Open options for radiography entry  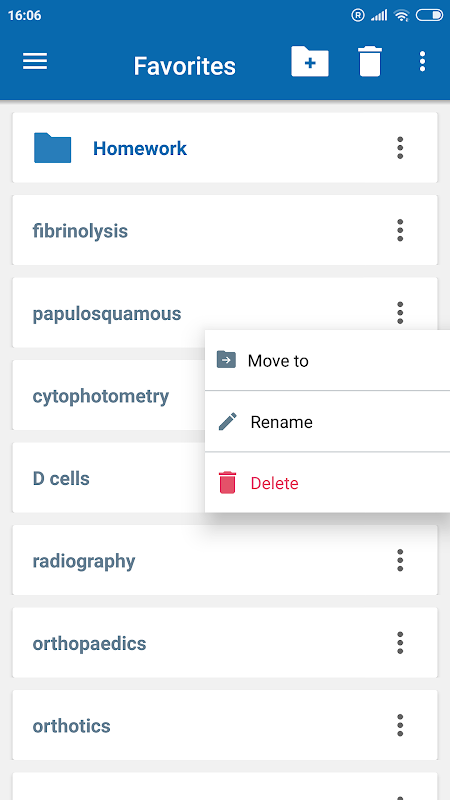click(x=400, y=560)
